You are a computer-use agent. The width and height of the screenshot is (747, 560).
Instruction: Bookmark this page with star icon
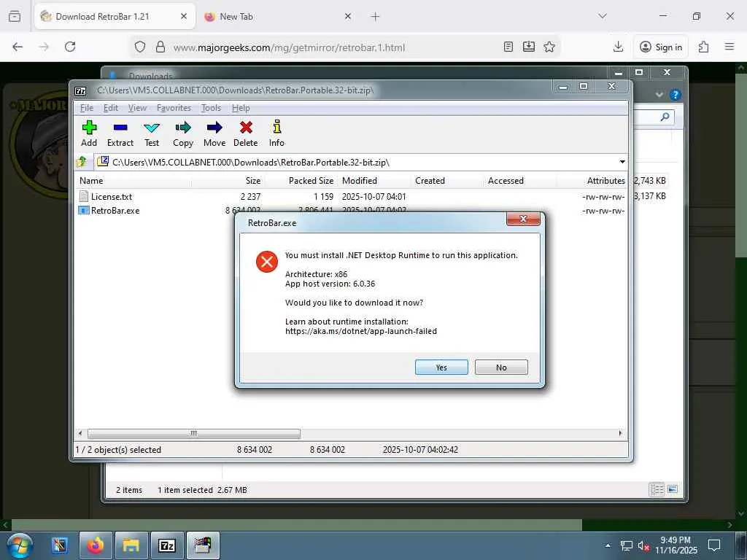[549, 47]
